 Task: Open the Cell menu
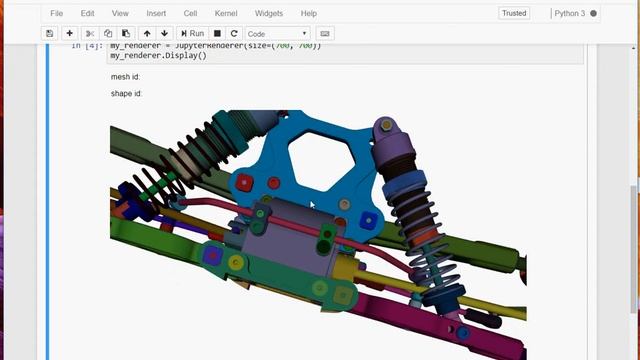coord(190,13)
